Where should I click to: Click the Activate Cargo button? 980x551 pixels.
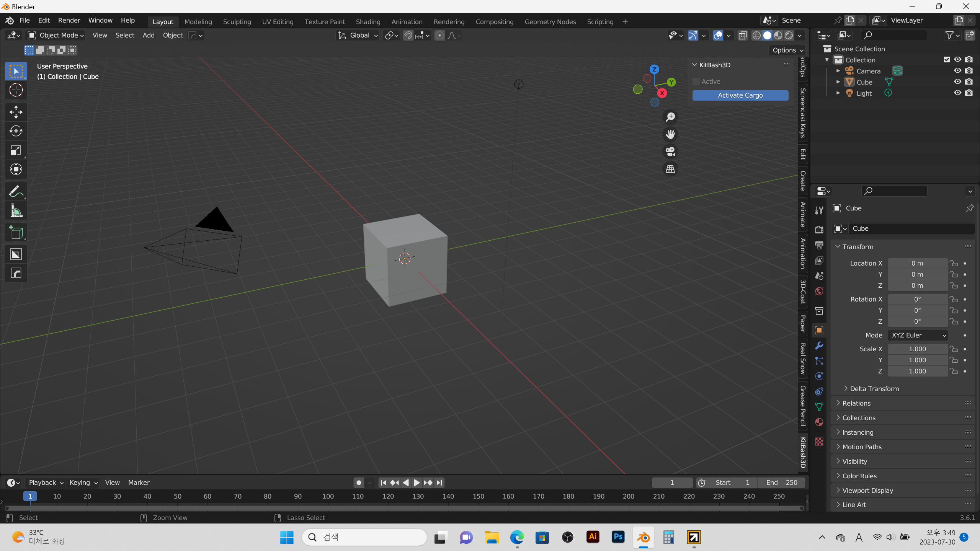click(x=740, y=95)
